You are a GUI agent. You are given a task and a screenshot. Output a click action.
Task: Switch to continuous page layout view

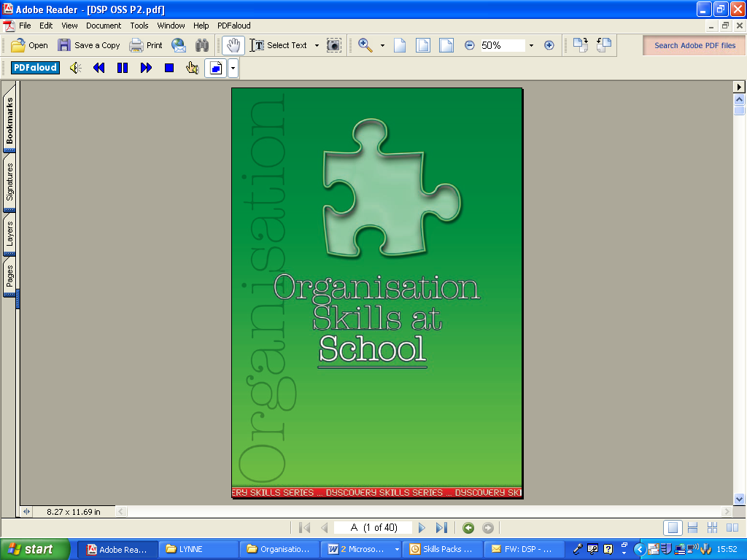point(692,528)
